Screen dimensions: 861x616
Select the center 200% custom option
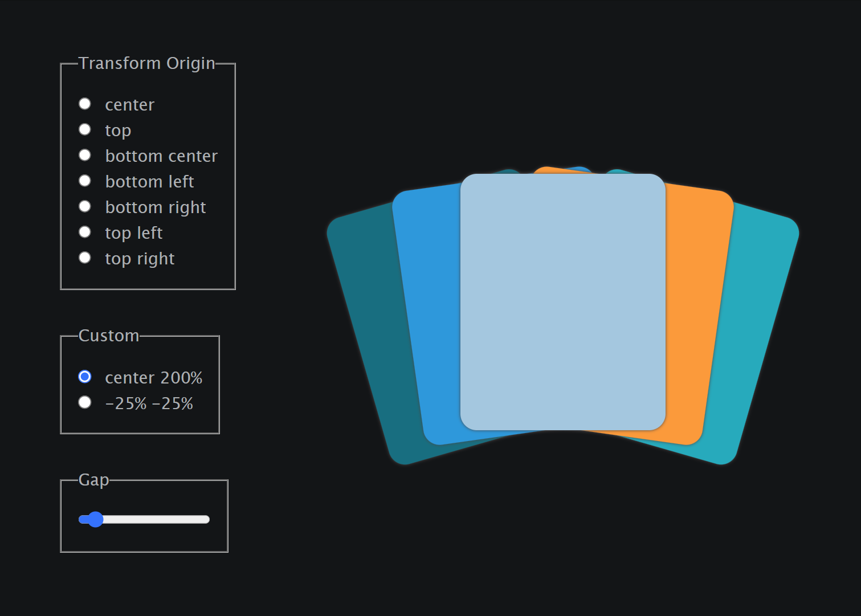point(85,377)
